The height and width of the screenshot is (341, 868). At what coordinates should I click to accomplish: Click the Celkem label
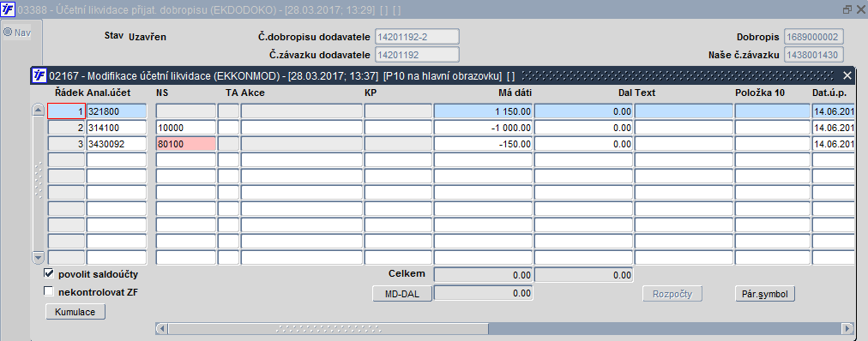point(407,273)
